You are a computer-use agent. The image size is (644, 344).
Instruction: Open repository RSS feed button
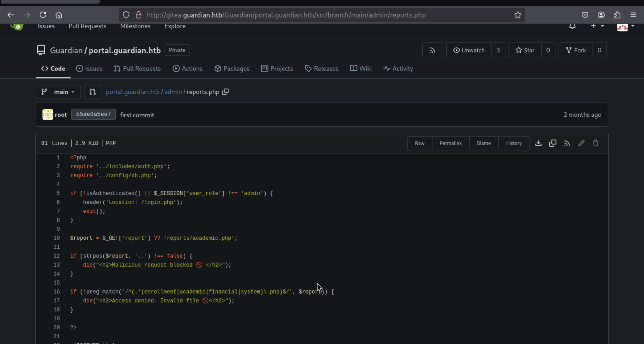432,50
